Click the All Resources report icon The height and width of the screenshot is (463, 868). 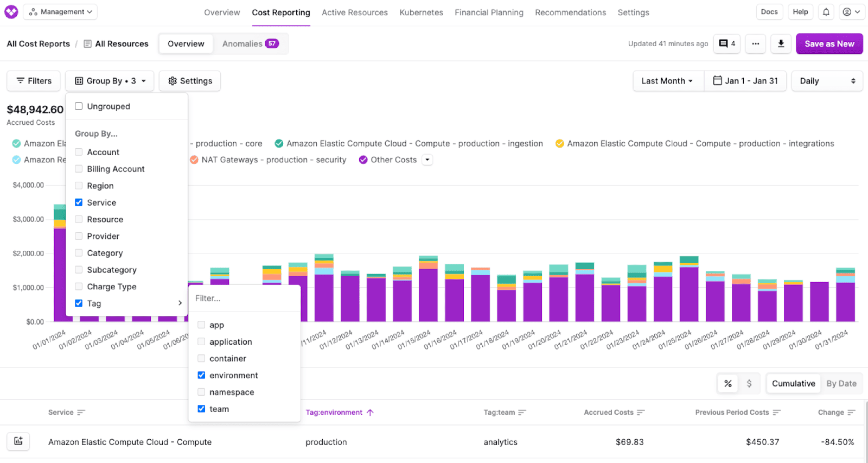click(x=87, y=44)
